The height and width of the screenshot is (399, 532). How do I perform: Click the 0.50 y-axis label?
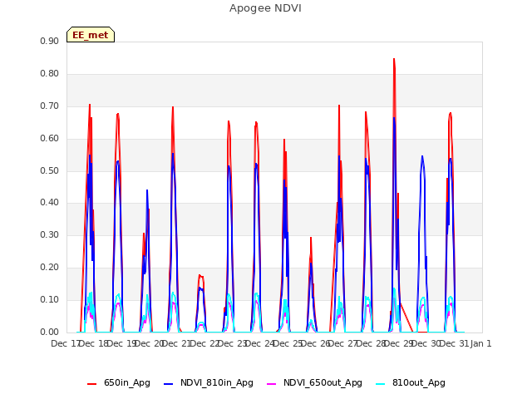coord(50,170)
